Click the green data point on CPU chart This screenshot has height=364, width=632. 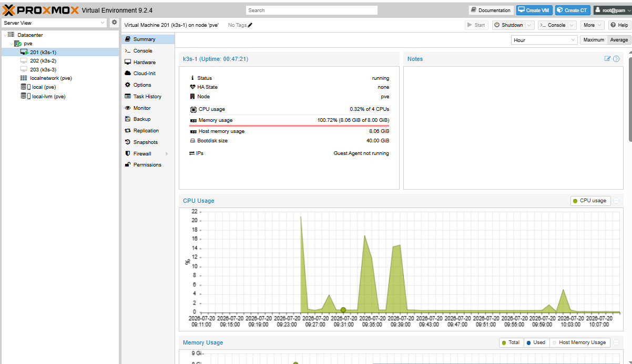pyautogui.click(x=343, y=310)
